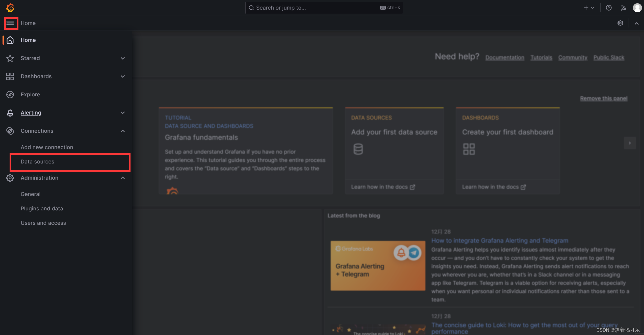
Task: Open Plugins and data submenu
Action: coord(42,209)
